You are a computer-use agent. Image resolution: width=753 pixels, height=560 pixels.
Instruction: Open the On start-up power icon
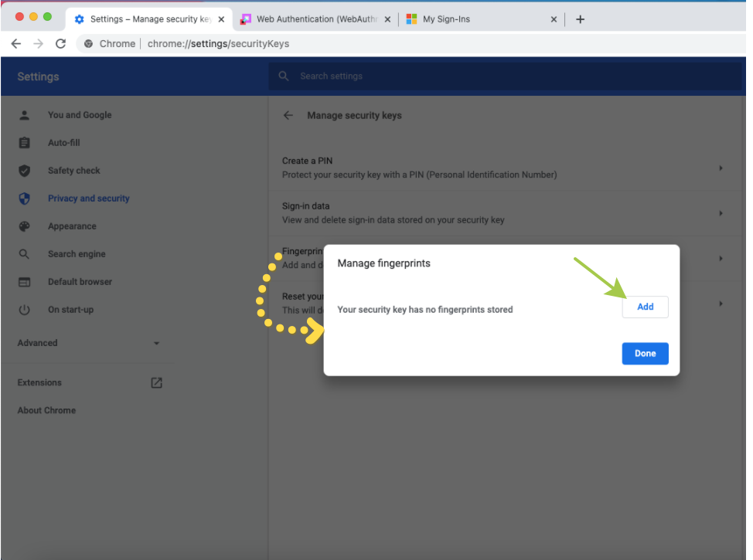[x=25, y=310]
